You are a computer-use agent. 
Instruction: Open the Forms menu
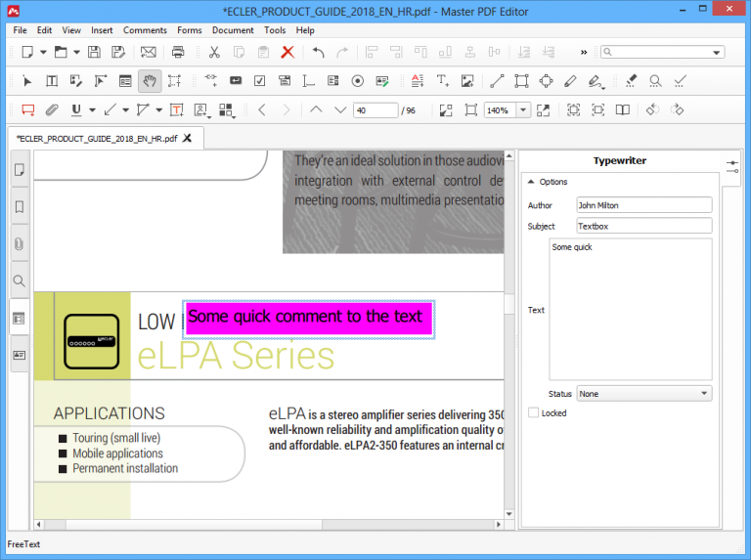(189, 30)
